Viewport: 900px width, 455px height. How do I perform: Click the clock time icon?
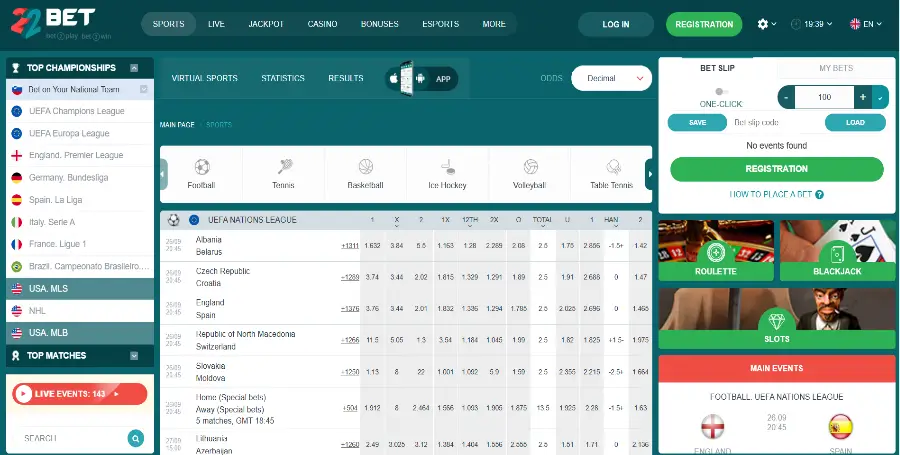796,24
